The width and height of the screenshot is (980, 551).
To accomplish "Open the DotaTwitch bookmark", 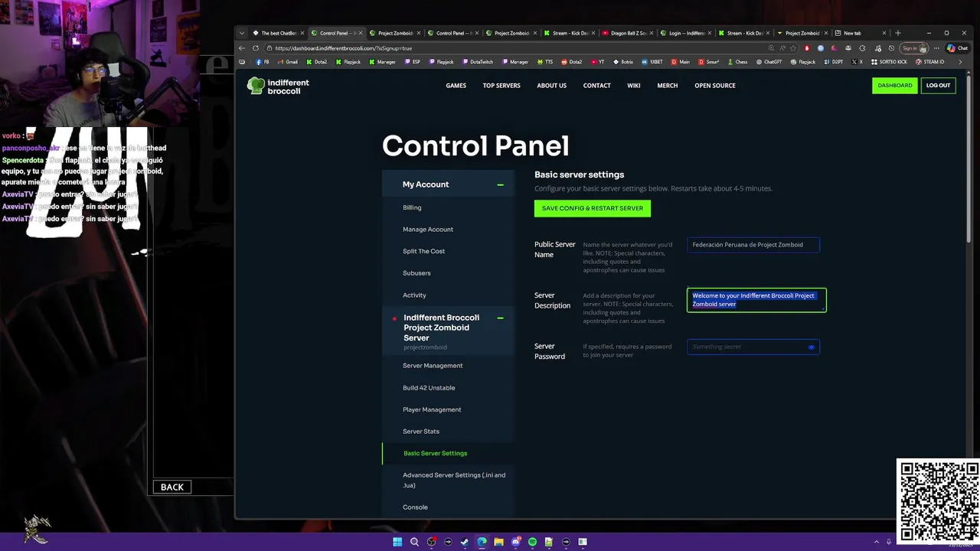I will (477, 62).
